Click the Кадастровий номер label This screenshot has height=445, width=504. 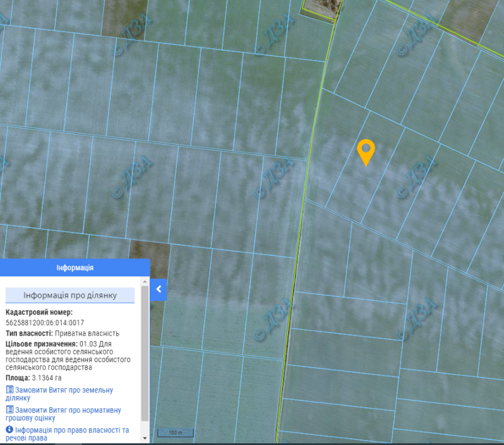pyautogui.click(x=39, y=312)
